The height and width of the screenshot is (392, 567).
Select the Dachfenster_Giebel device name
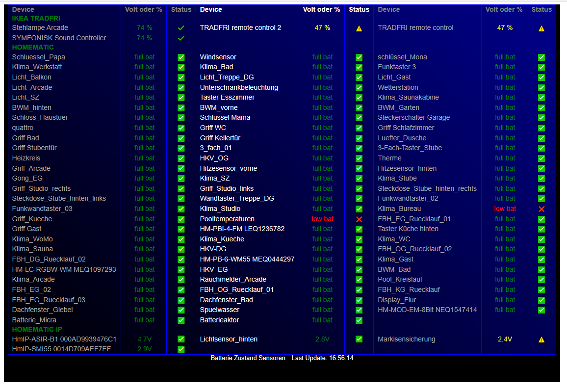pos(42,310)
